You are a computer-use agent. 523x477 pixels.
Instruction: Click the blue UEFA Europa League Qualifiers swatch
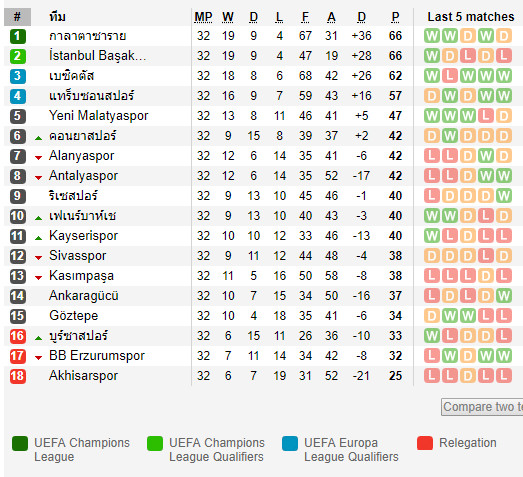click(x=290, y=444)
